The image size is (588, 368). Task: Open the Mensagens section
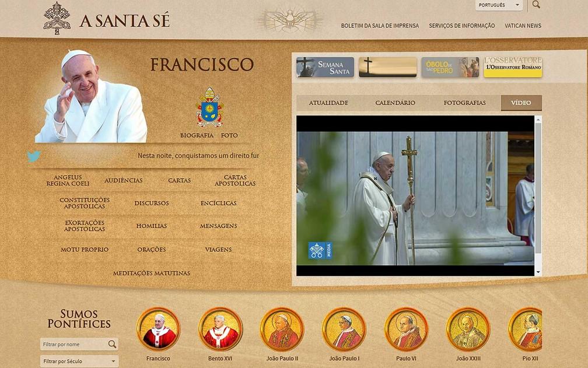pos(218,226)
